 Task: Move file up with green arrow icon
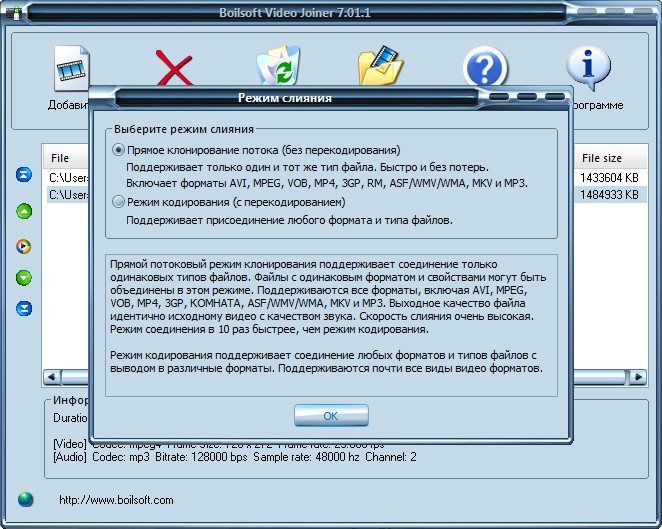(24, 211)
